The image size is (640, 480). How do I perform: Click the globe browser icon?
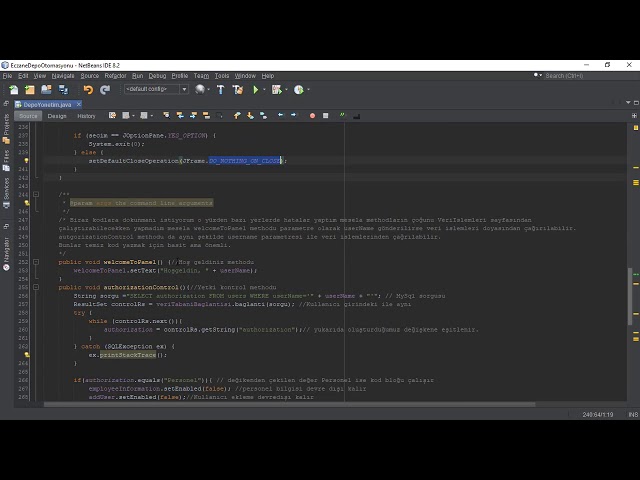[x=200, y=89]
